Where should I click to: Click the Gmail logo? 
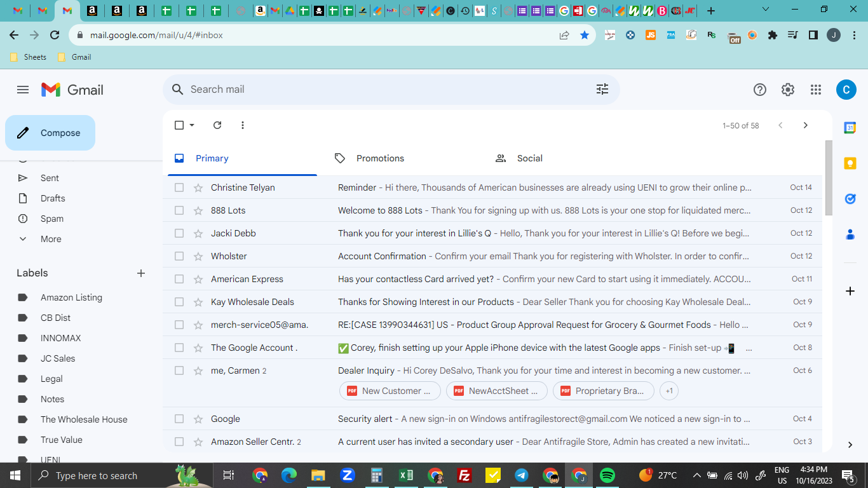pos(72,90)
